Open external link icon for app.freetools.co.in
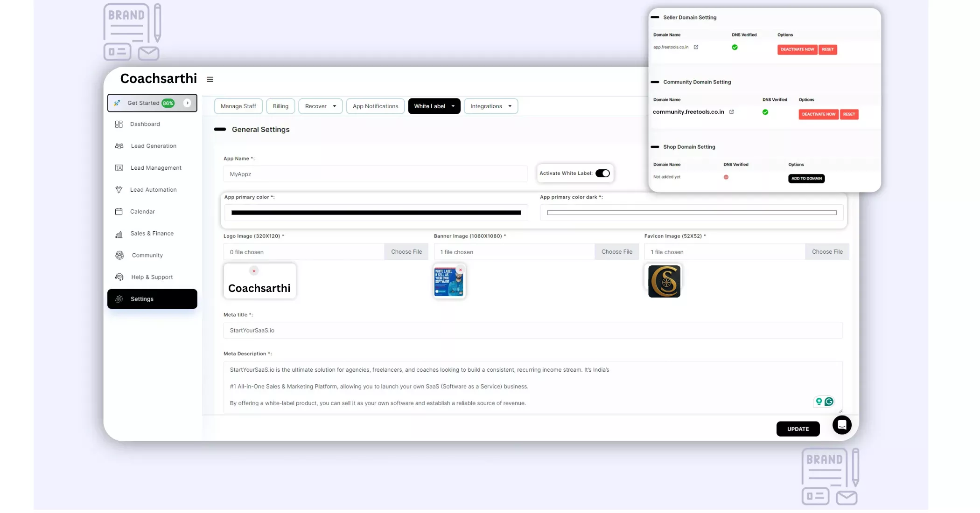This screenshot has width=980, height=513. 696,47
